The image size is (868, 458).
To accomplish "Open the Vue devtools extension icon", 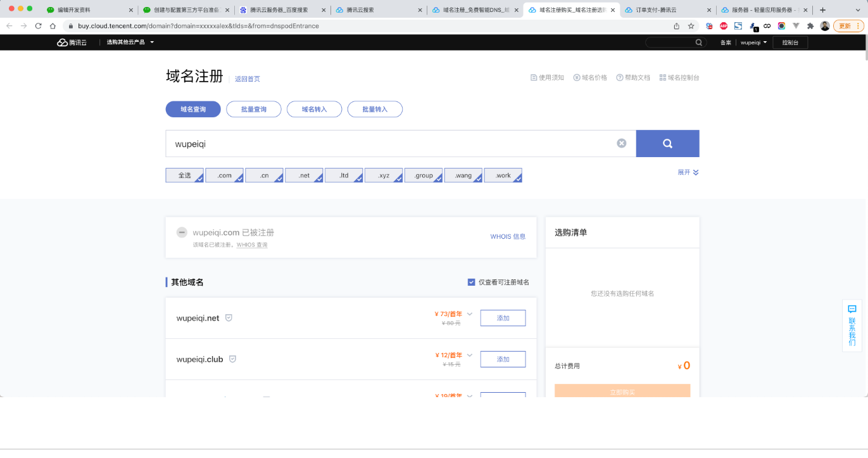I will tap(796, 26).
